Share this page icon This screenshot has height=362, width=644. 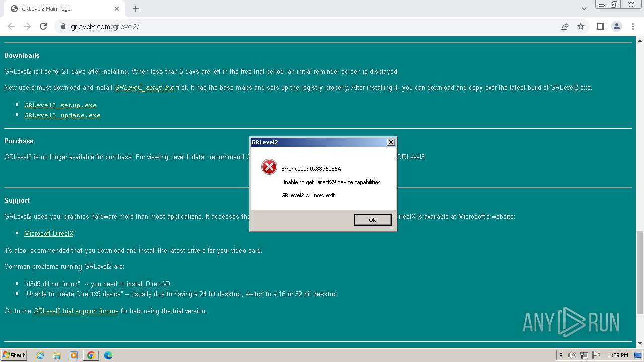click(x=565, y=26)
